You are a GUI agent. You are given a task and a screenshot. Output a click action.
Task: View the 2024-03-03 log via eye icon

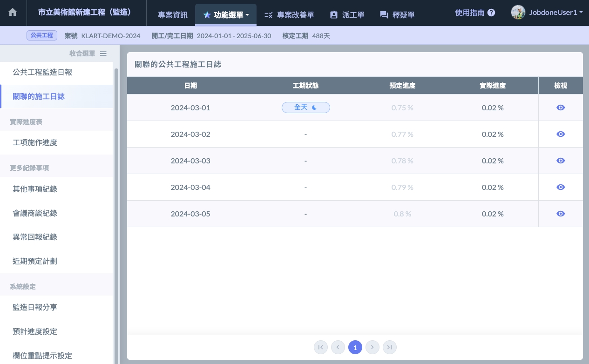561,161
